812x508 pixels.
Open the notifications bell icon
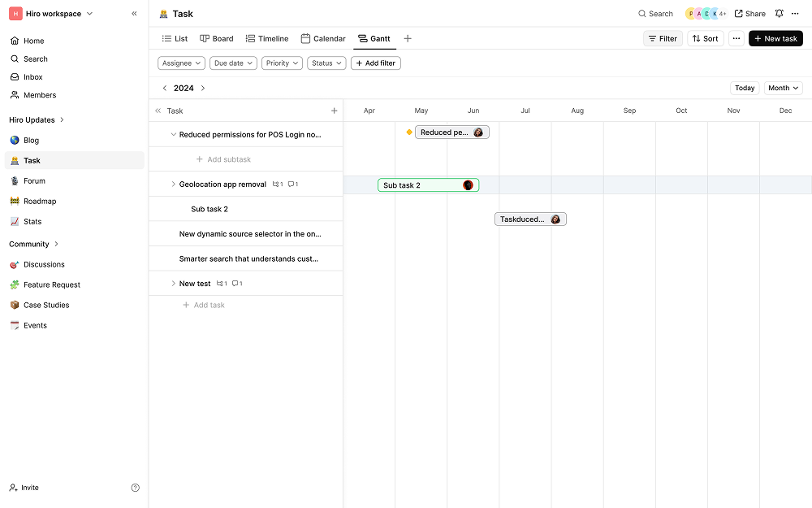[779, 14]
